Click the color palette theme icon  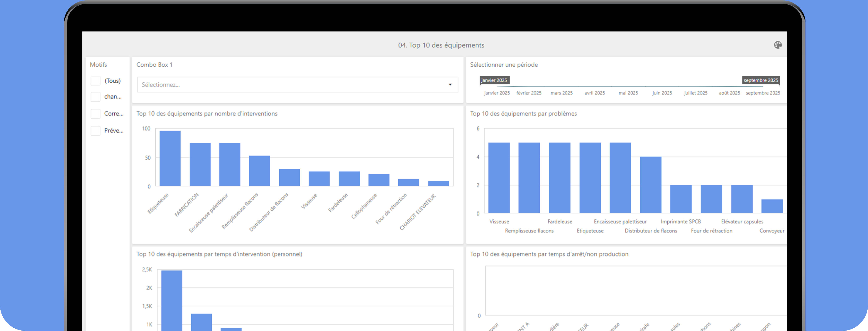point(778,45)
